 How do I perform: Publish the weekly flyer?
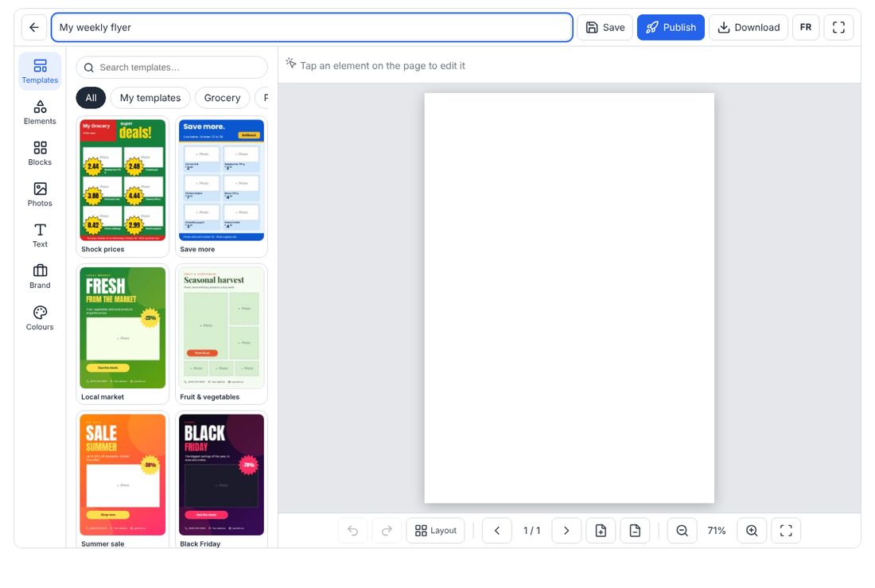tap(671, 27)
